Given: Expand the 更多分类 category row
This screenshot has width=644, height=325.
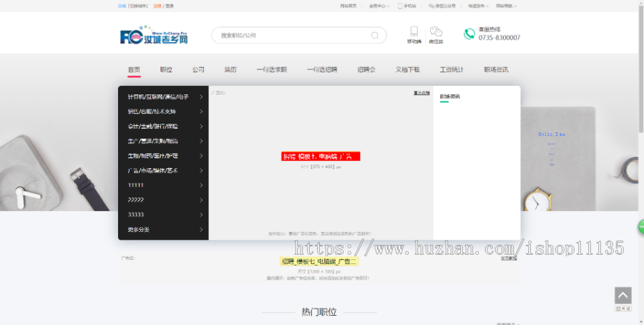Looking at the screenshot, I should (163, 230).
